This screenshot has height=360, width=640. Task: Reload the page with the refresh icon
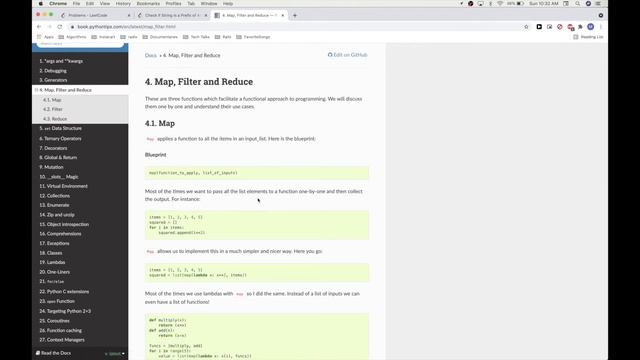coord(60,27)
